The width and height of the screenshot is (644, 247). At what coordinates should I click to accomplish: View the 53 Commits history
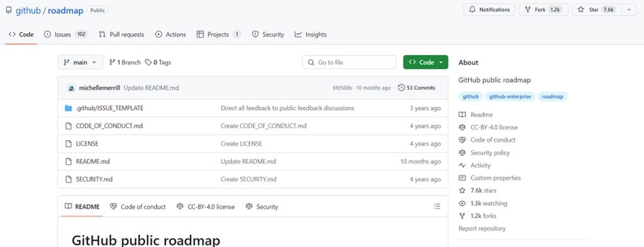pos(416,88)
